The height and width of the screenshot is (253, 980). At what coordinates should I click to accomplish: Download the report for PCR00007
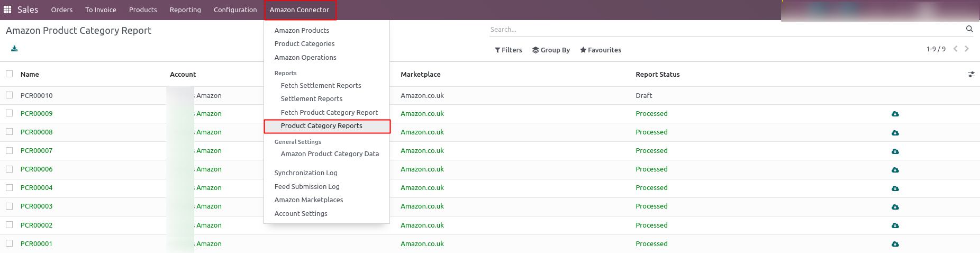[x=895, y=151]
